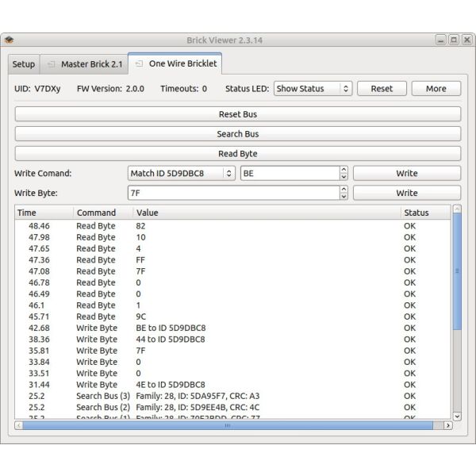Screen dimensions: 476x476
Task: Select the log row at time 33.84
Action: [232, 362]
